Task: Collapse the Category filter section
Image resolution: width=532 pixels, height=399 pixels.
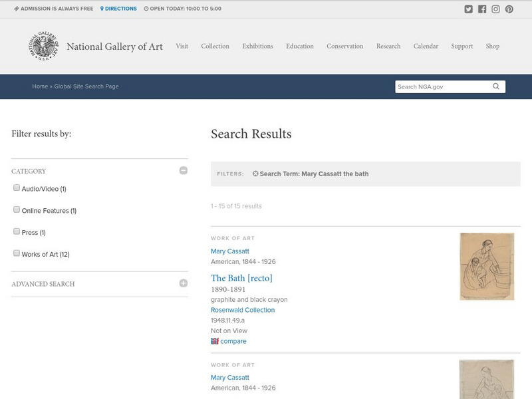Action: pos(184,170)
